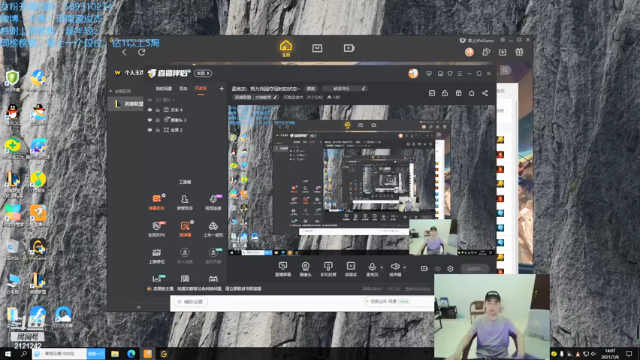Collapse the all-apps tree in left sidebar

pyautogui.click(x=111, y=91)
